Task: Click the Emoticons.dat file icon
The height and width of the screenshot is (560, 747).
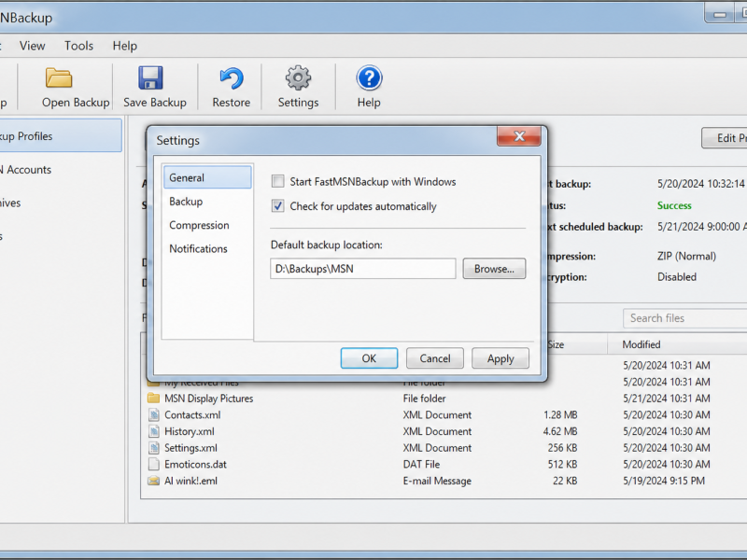Action: [x=153, y=464]
